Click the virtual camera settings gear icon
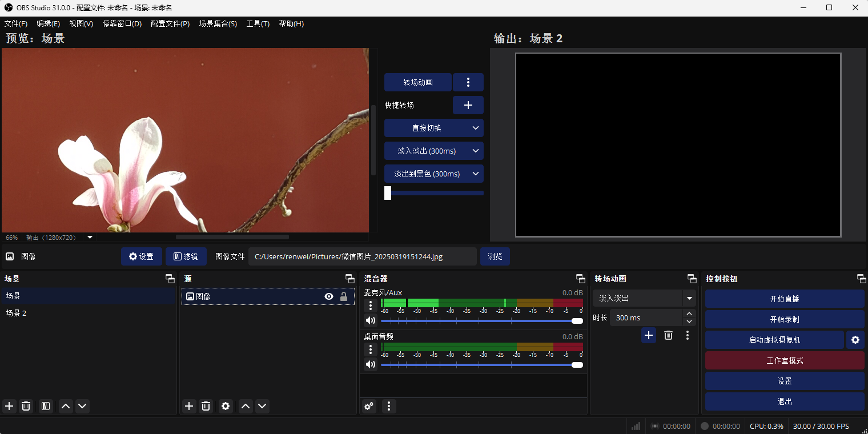The height and width of the screenshot is (434, 868). [x=855, y=340]
